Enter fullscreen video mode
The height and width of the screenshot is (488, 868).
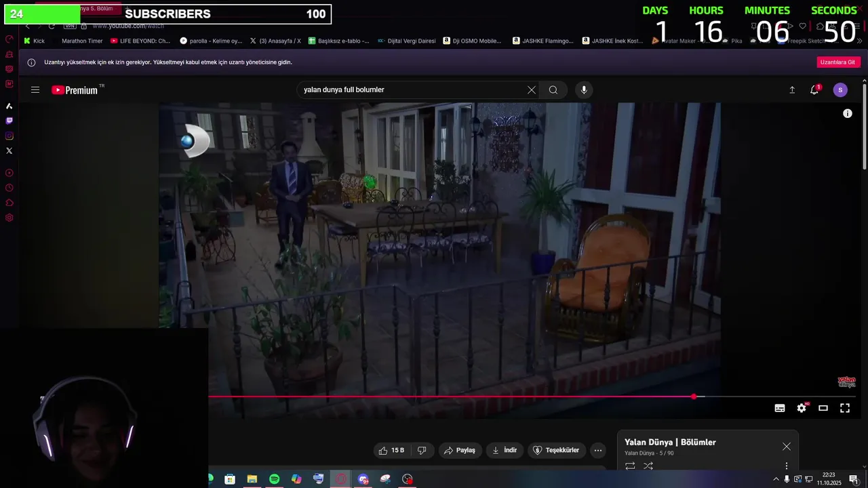845,407
